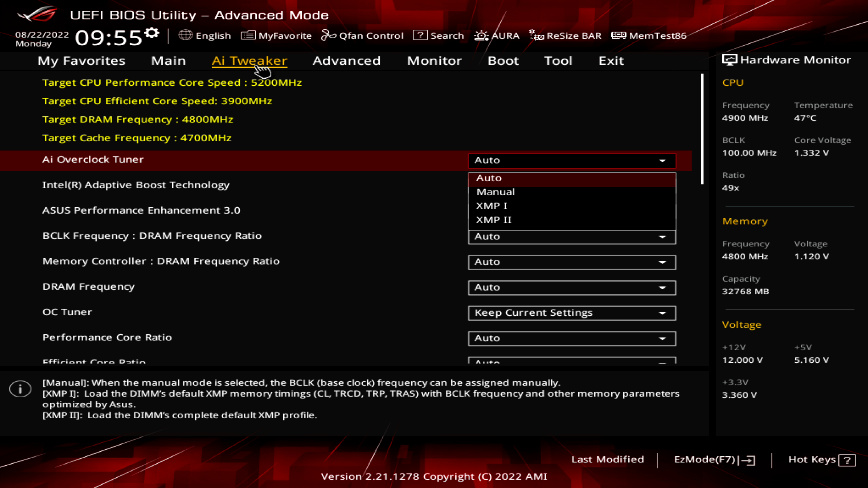
Task: Open the English language globe icon
Action: coord(185,35)
